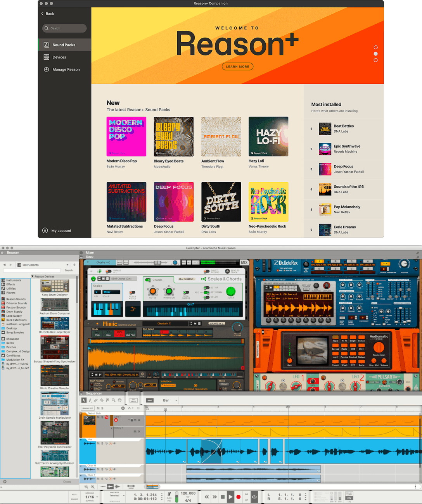Select the top banner carousel dot

coord(375,47)
